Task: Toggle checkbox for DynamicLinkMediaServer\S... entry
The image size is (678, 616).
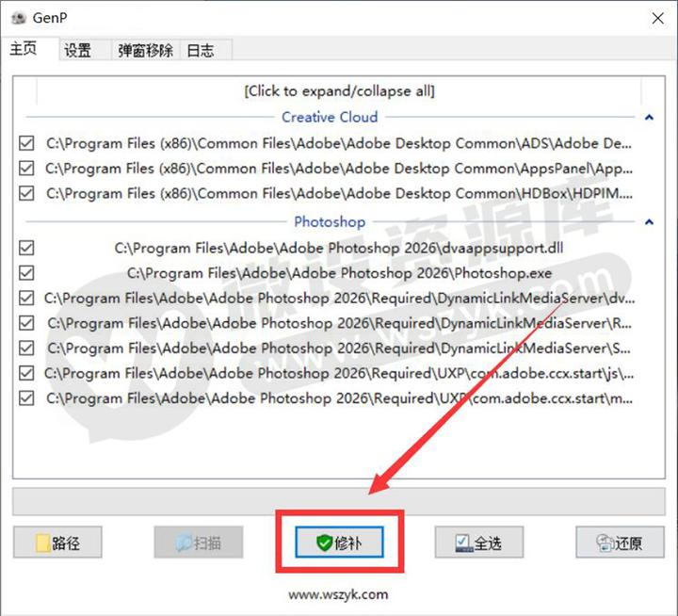Action: point(26,349)
